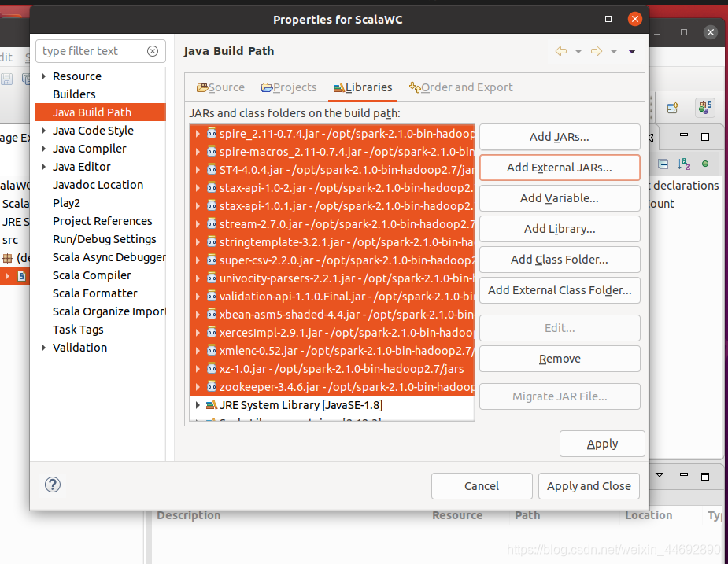This screenshot has width=728, height=564.
Task: Click the jar icon of ST4-4.0.4.jar
Action: pyautogui.click(x=212, y=169)
